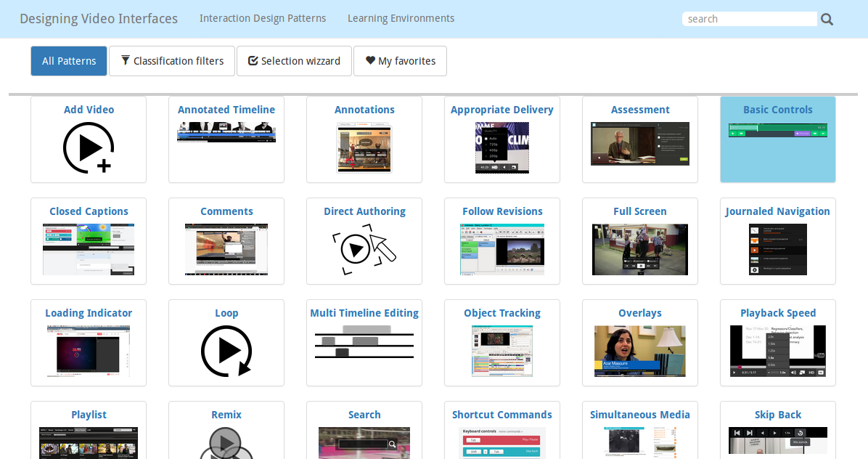Open the highlighted Basic Controls card
Screen dimensions: 868x459
point(777,139)
